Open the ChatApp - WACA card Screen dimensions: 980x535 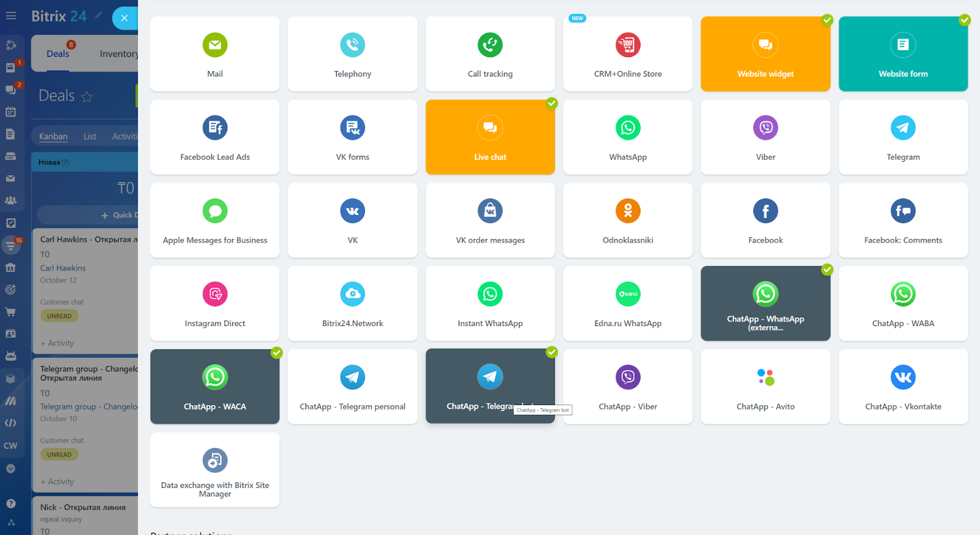click(214, 387)
